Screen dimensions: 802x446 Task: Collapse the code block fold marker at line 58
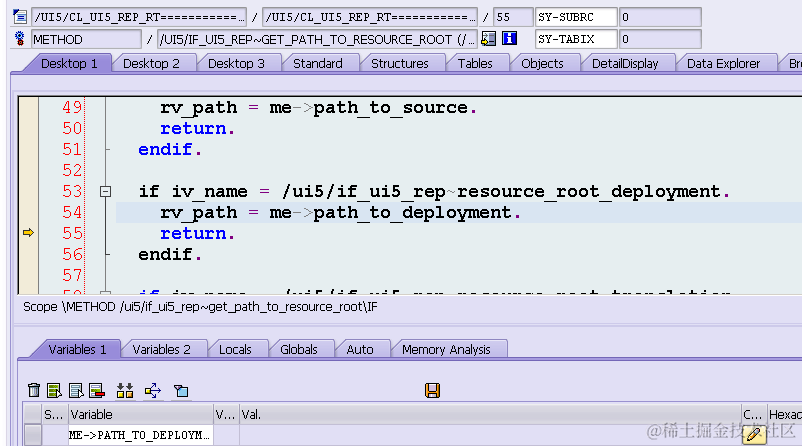tap(105, 293)
